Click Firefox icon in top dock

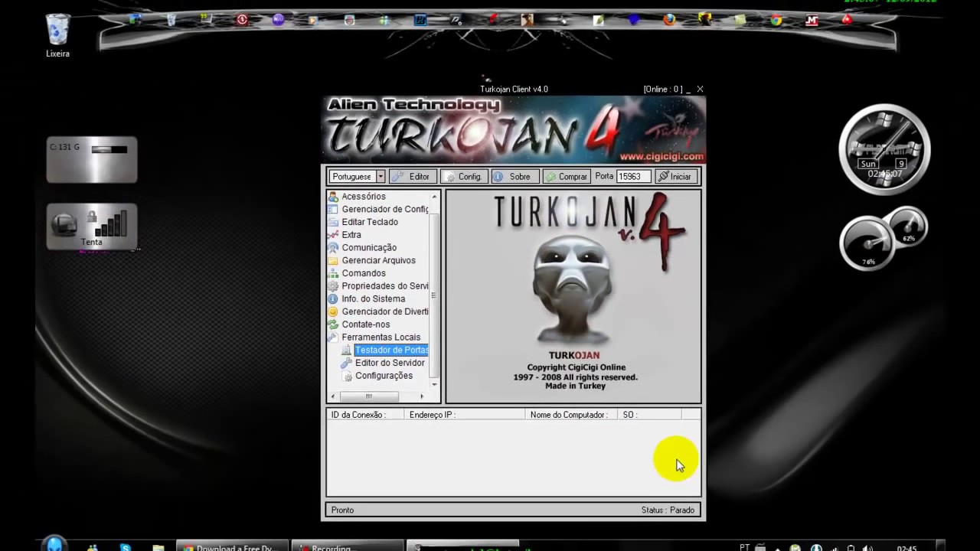pyautogui.click(x=670, y=20)
